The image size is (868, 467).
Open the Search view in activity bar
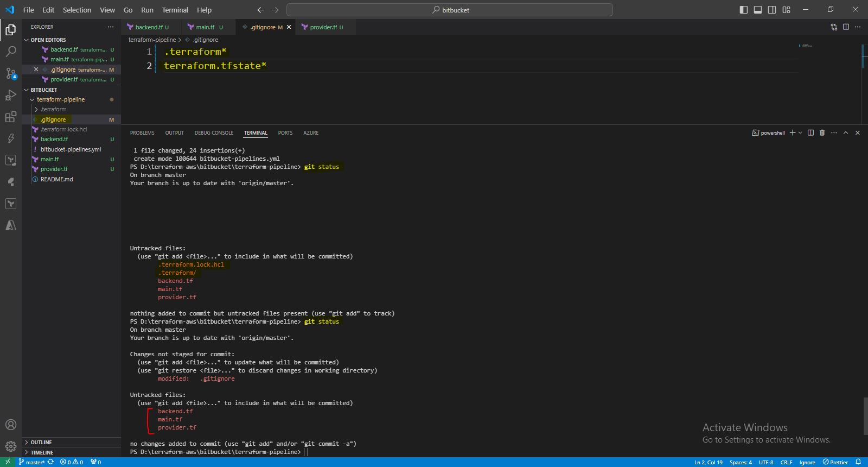(x=11, y=52)
